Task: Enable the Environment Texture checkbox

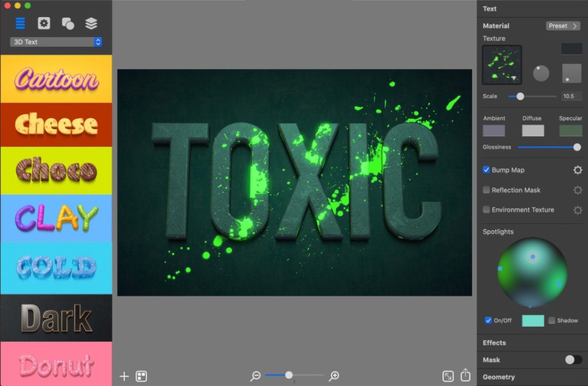Action: click(x=486, y=210)
